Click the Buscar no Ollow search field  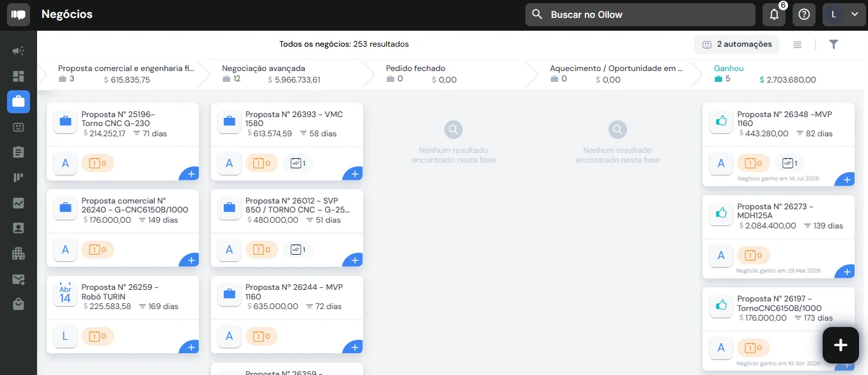(x=640, y=15)
